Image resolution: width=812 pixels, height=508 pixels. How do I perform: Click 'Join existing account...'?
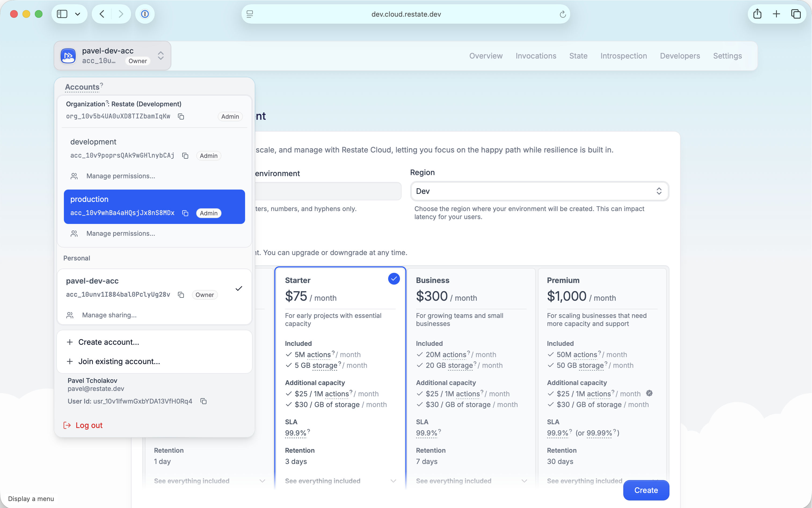[119, 361]
